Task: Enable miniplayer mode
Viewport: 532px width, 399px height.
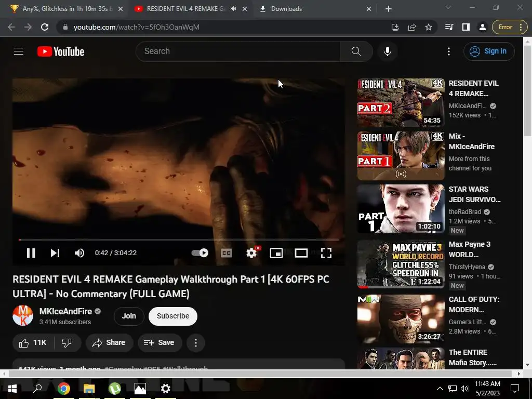Action: [276, 253]
